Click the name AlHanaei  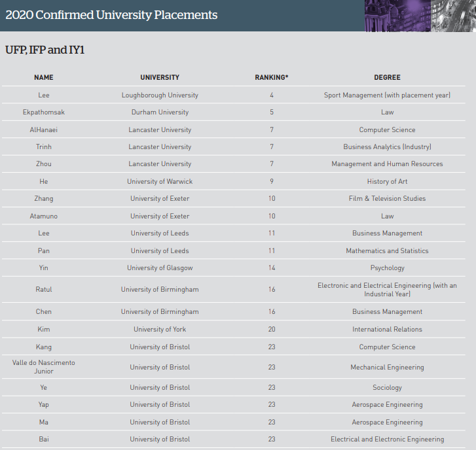point(44,130)
